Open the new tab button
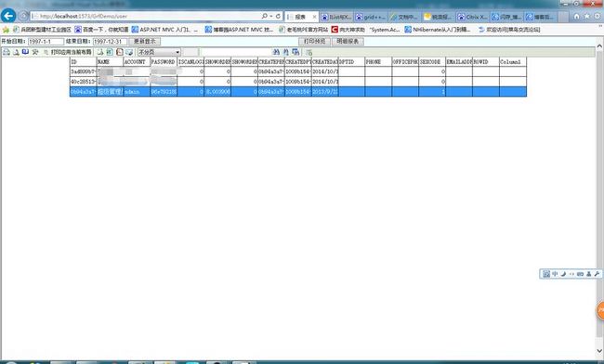Screen dimensions: 604x364 (563, 17)
